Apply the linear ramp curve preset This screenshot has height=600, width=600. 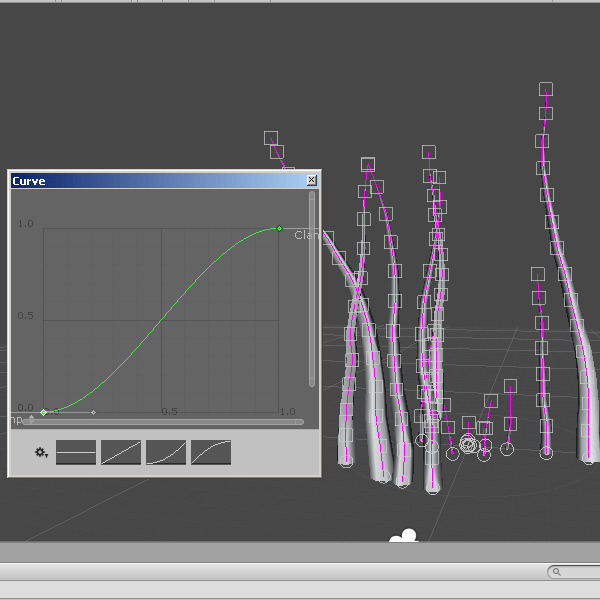pos(121,452)
